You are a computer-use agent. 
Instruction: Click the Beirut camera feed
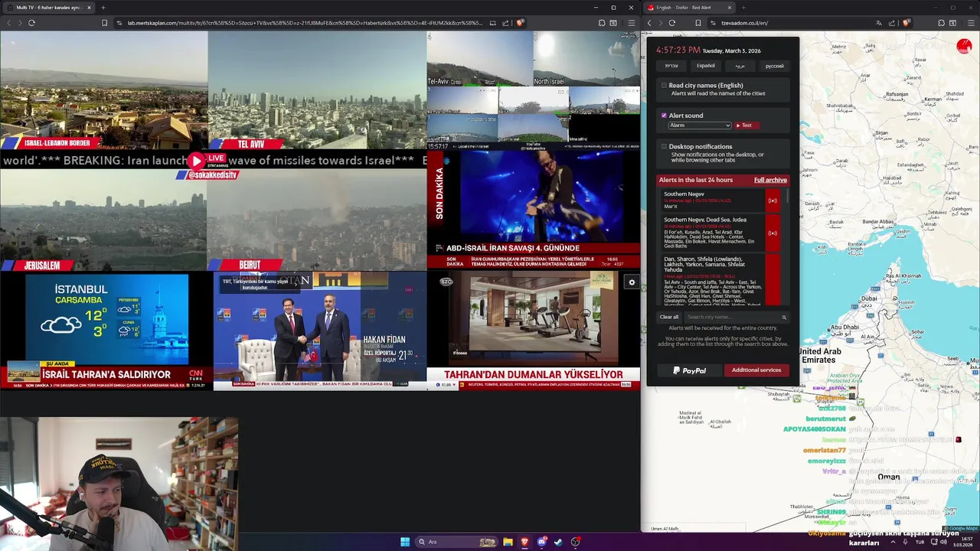[x=317, y=220]
